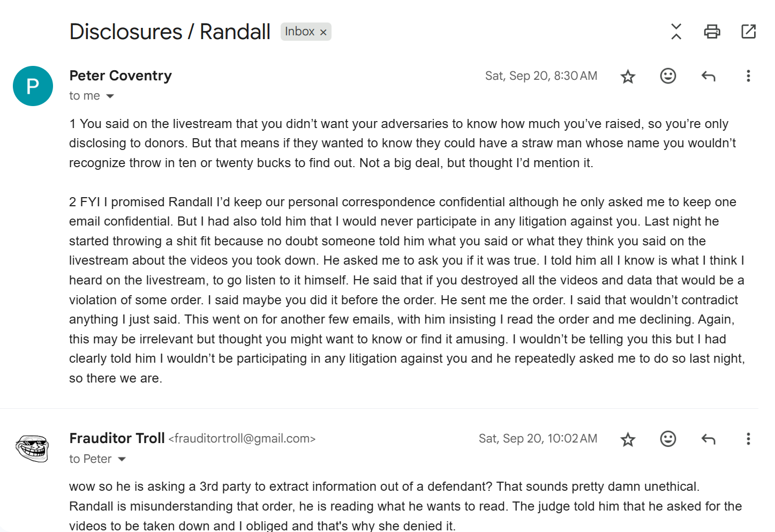The image size is (775, 532).
Task: Remove the Inbox label from the conversation
Action: tap(323, 32)
